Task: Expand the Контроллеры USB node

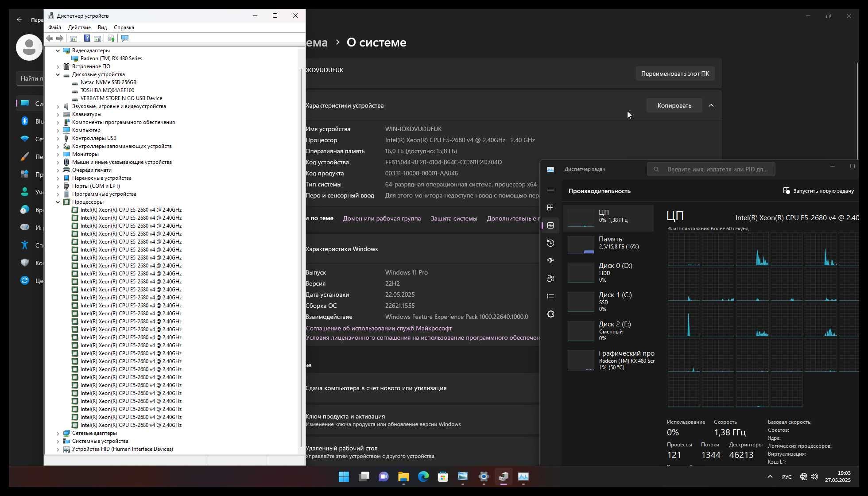Action: tap(58, 138)
